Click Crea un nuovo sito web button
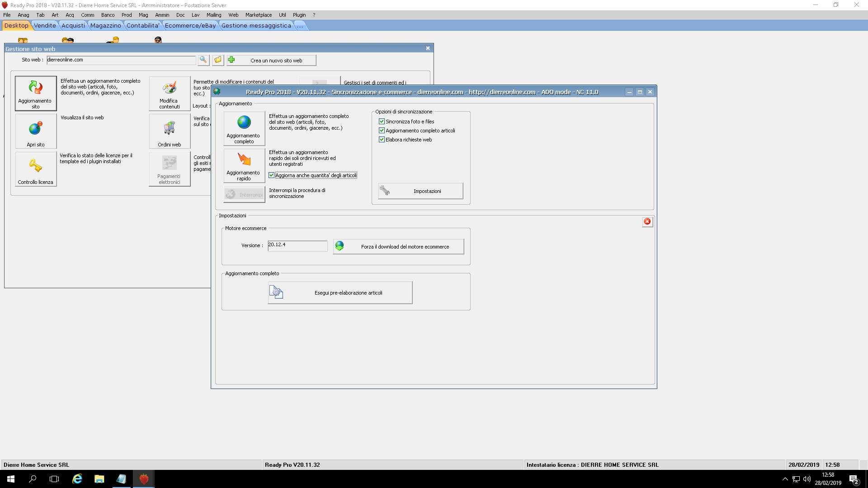868x488 pixels. tap(271, 60)
